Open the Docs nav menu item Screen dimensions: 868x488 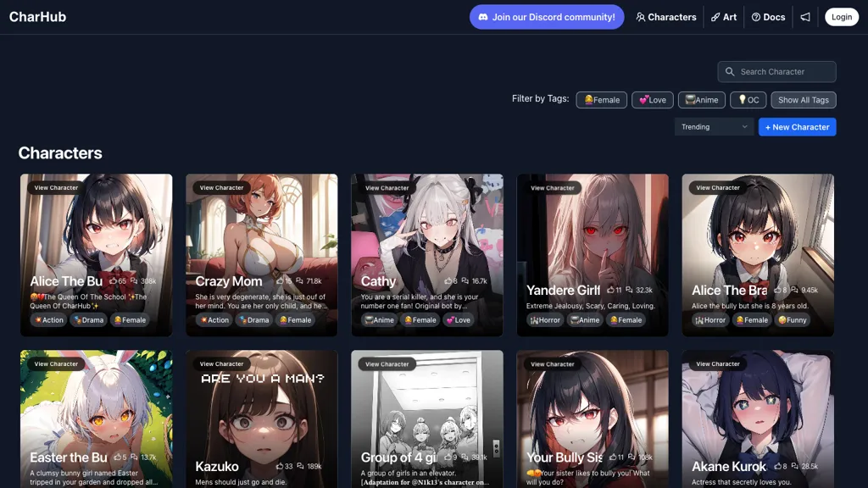(768, 17)
